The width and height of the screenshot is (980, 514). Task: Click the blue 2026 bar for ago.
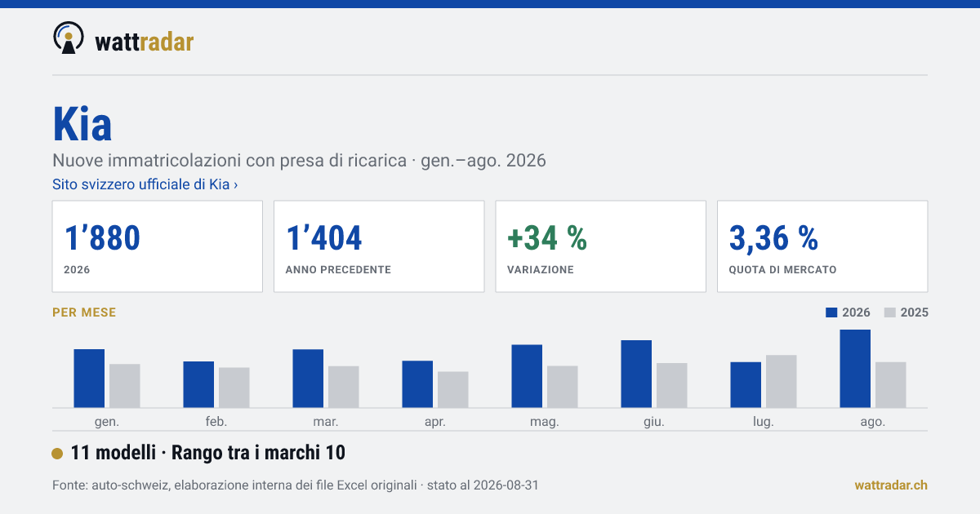[855, 369]
